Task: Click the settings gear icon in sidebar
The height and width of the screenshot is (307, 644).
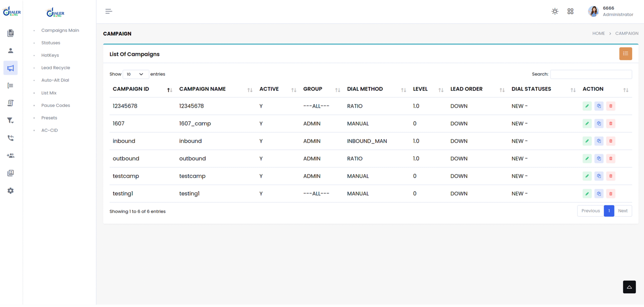Action: [x=10, y=191]
